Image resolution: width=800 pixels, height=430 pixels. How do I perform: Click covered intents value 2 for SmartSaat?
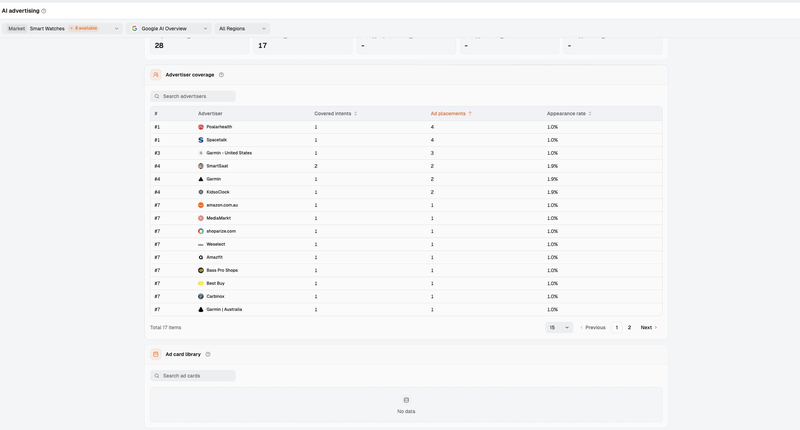click(x=316, y=166)
